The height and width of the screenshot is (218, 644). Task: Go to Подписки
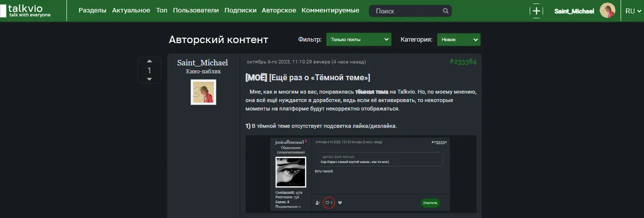[x=241, y=10]
